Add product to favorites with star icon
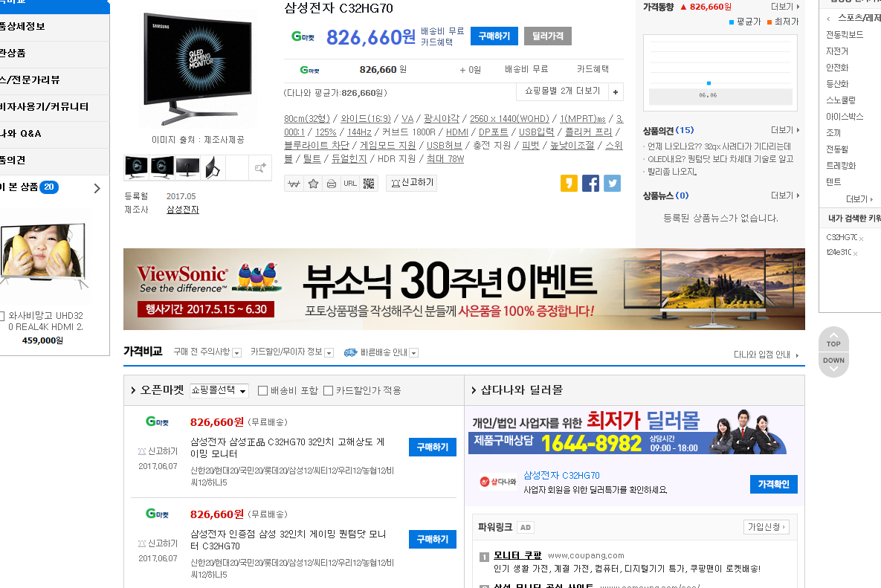This screenshot has height=588, width=881. coord(313,183)
